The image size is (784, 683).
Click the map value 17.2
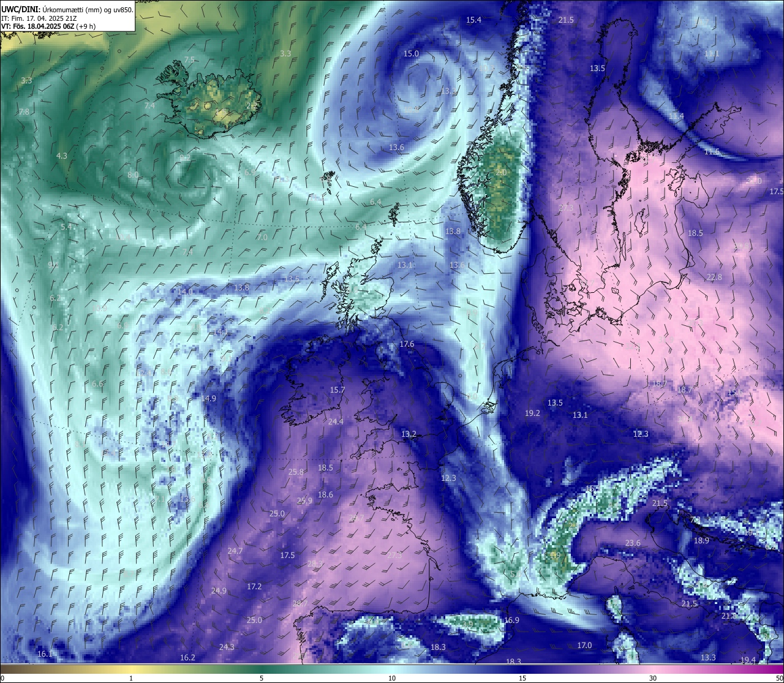pos(254,587)
